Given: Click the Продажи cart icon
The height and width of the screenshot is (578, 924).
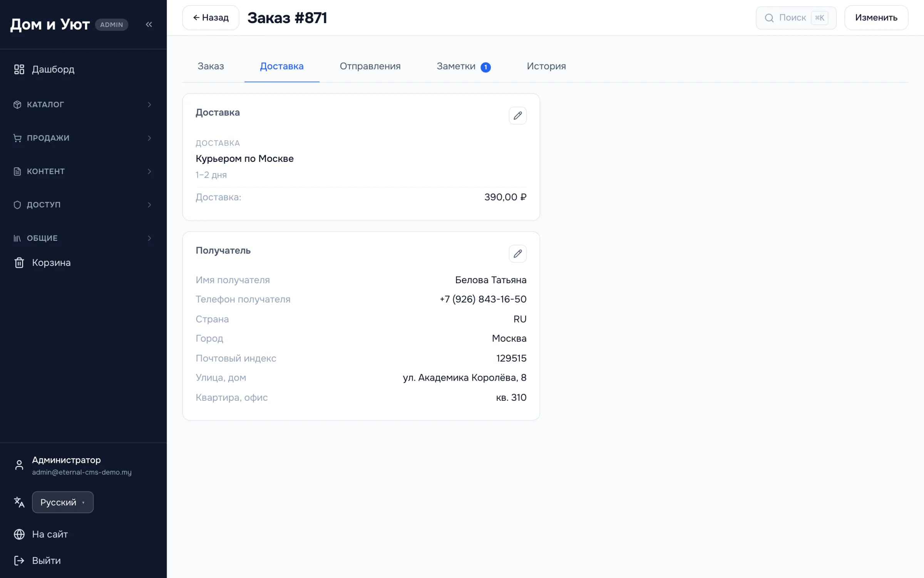Looking at the screenshot, I should tap(17, 138).
